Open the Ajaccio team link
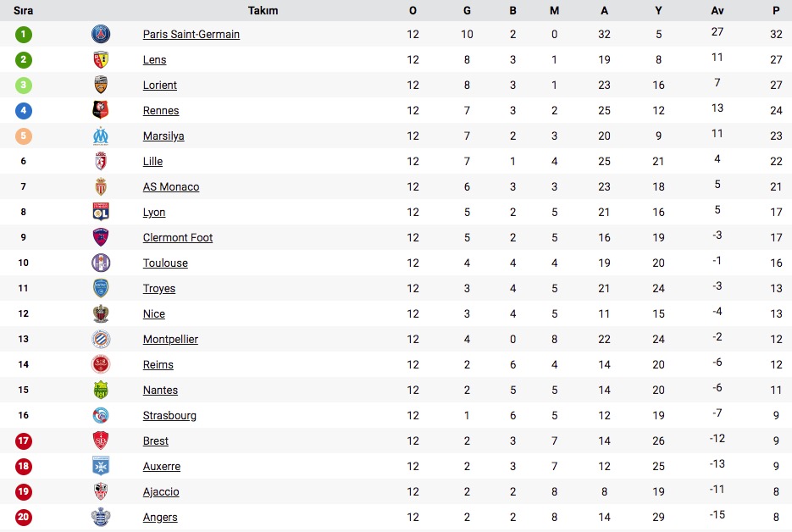The image size is (792, 532). 161,491
